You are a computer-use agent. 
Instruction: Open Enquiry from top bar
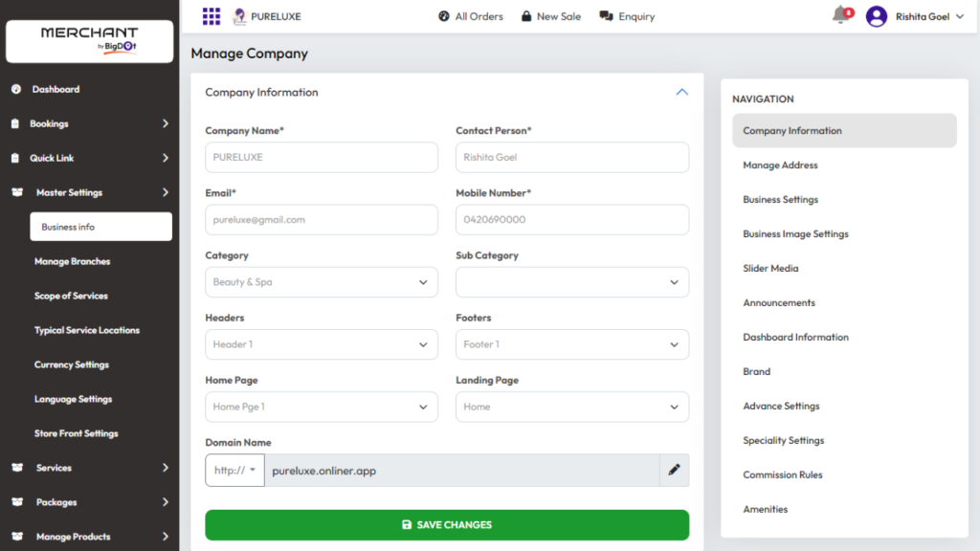628,16
